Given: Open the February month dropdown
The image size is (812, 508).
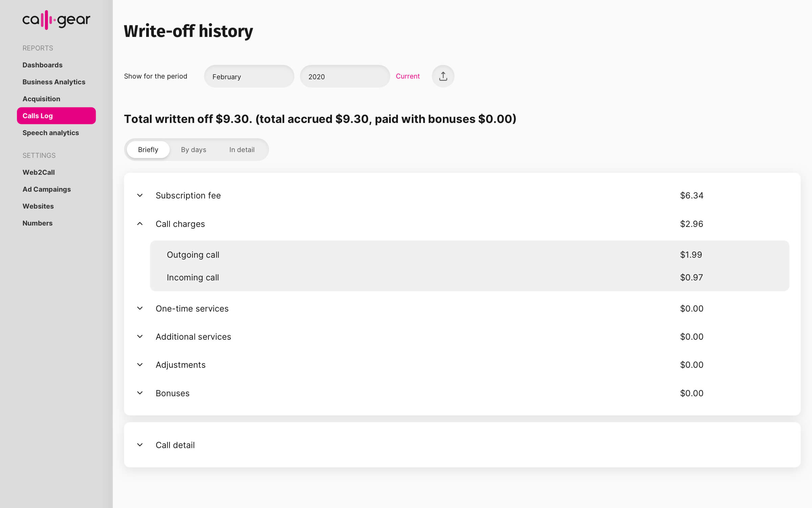Looking at the screenshot, I should click(x=249, y=77).
